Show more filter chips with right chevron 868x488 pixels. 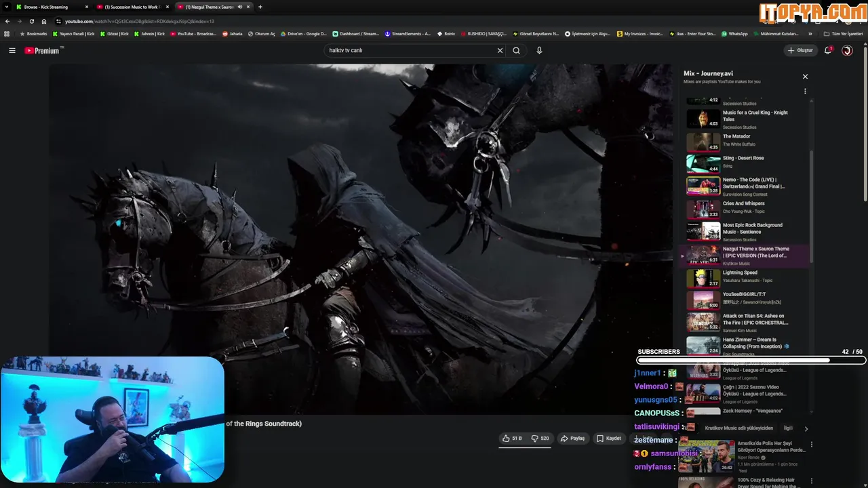tap(806, 428)
